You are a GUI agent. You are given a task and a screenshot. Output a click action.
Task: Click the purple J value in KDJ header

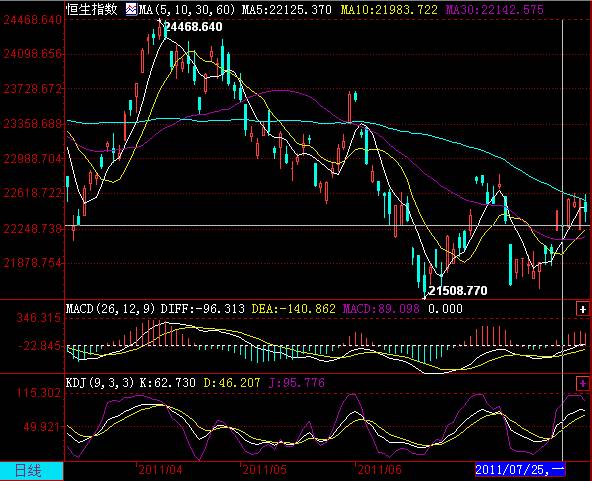coord(297,383)
